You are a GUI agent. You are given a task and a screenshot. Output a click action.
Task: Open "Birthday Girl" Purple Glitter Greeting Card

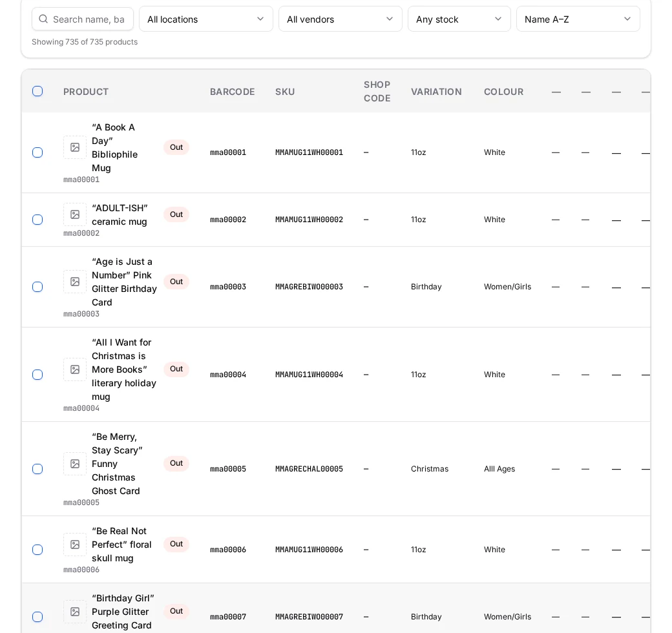coord(123,612)
